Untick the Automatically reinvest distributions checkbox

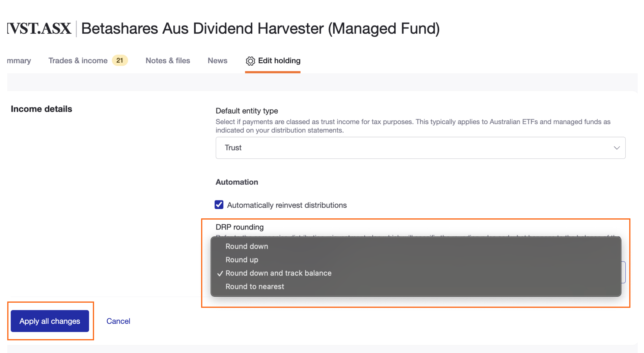click(219, 205)
